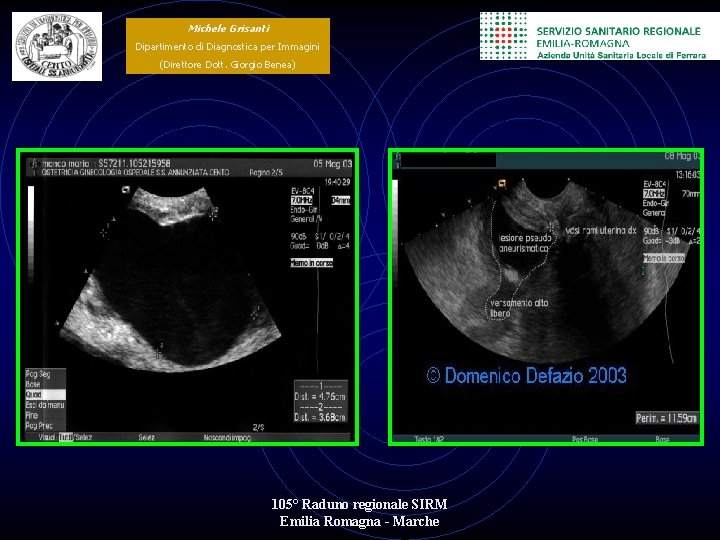Click 'Endo-Gin' preset label in left scan

(304, 210)
